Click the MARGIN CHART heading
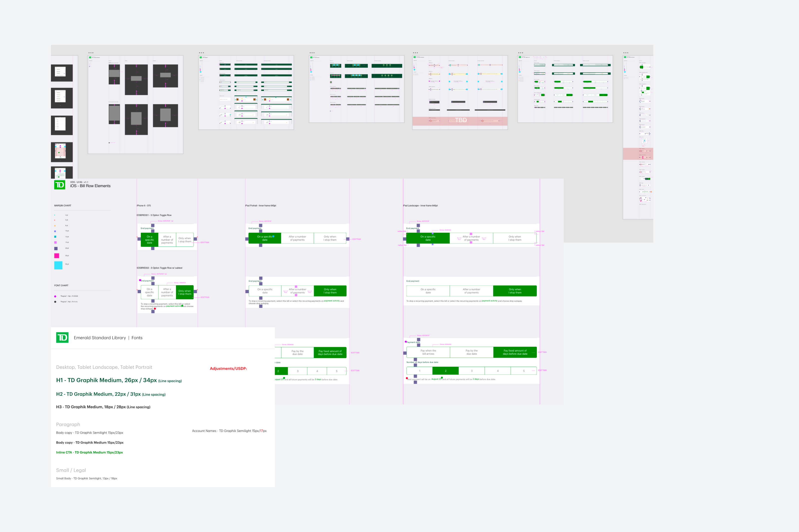 [63, 206]
